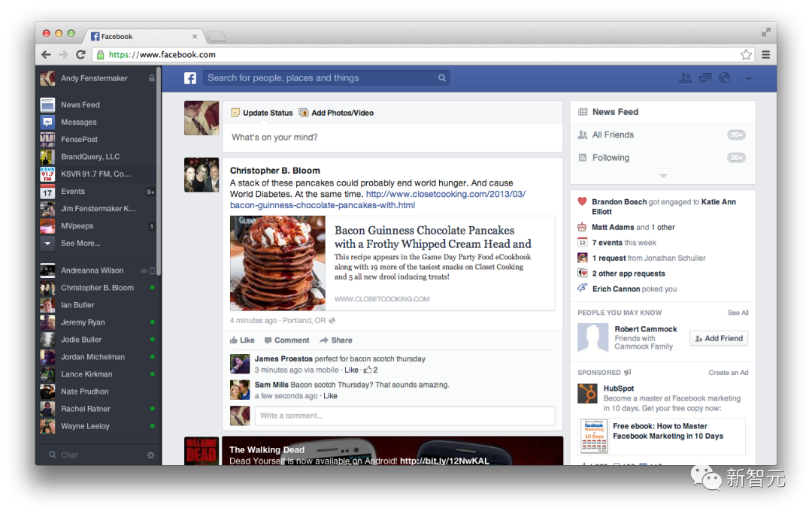Click the Facebook logo icon in blue bar
This screenshot has width=812, height=514.
pyautogui.click(x=190, y=78)
